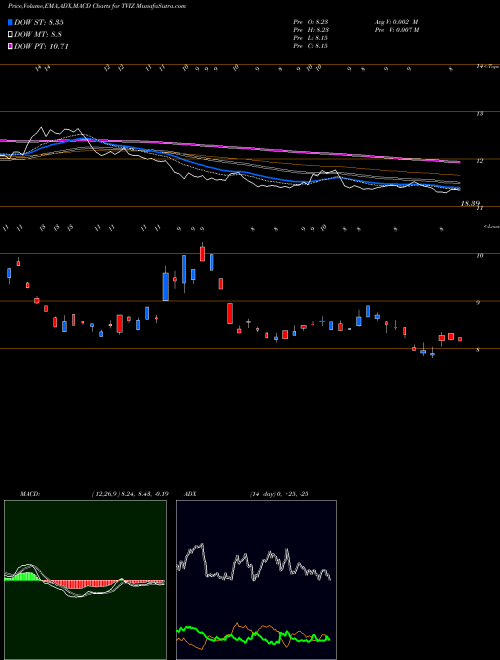Click the last red candlestick on right
The height and width of the screenshot is (660, 500).
click(460, 339)
